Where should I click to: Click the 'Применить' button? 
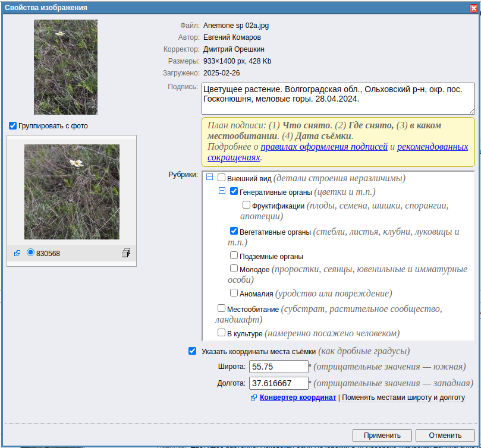[x=382, y=436]
